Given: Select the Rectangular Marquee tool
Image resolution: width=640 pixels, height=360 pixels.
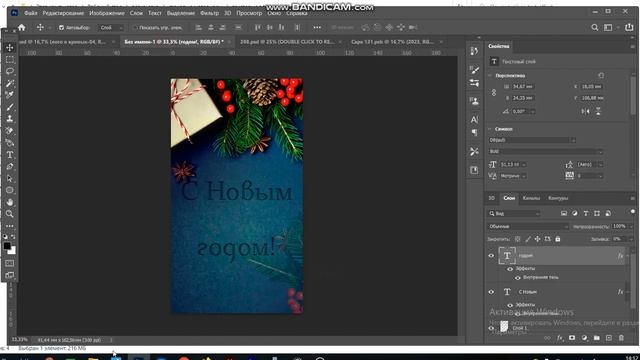Looking at the screenshot, I should [x=10, y=60].
